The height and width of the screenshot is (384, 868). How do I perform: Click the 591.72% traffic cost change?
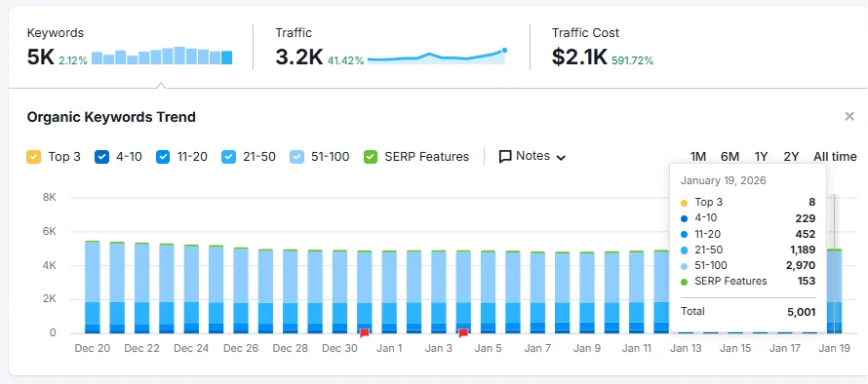[x=632, y=60]
